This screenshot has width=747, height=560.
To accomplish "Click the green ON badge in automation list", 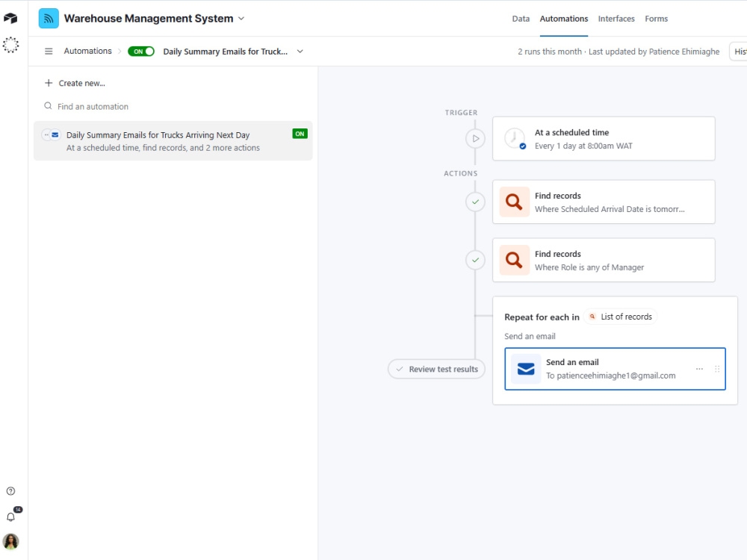I will click(x=300, y=134).
